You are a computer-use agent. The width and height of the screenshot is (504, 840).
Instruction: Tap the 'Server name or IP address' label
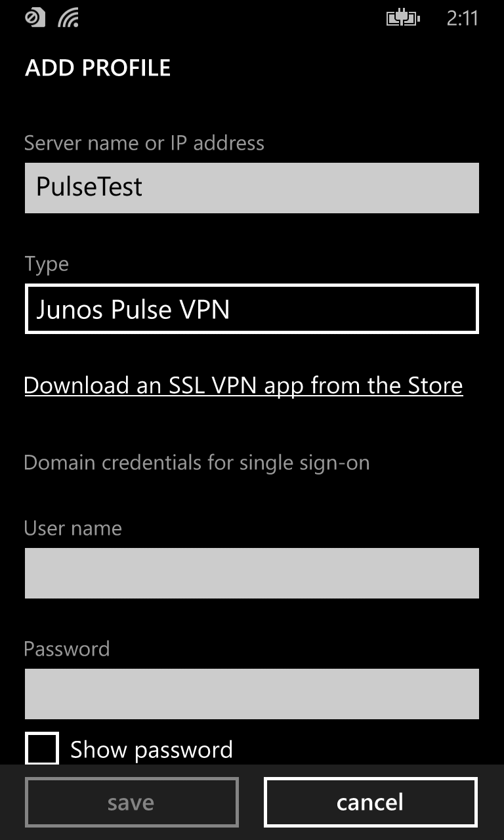point(144,143)
